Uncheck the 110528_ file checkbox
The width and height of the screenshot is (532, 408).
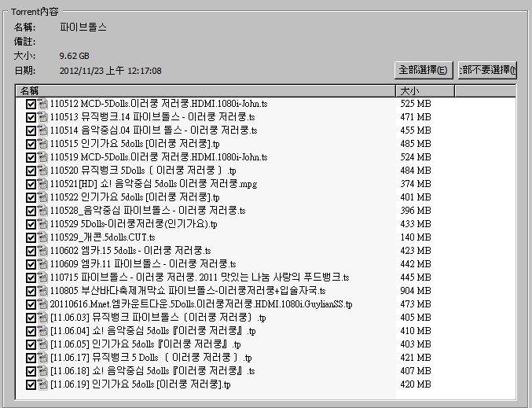pyautogui.click(x=31, y=211)
